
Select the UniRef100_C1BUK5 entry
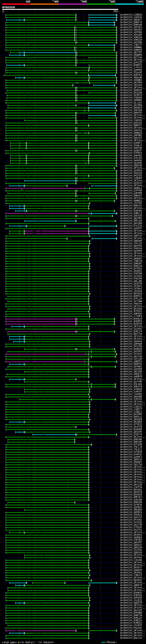click(x=131, y=178)
